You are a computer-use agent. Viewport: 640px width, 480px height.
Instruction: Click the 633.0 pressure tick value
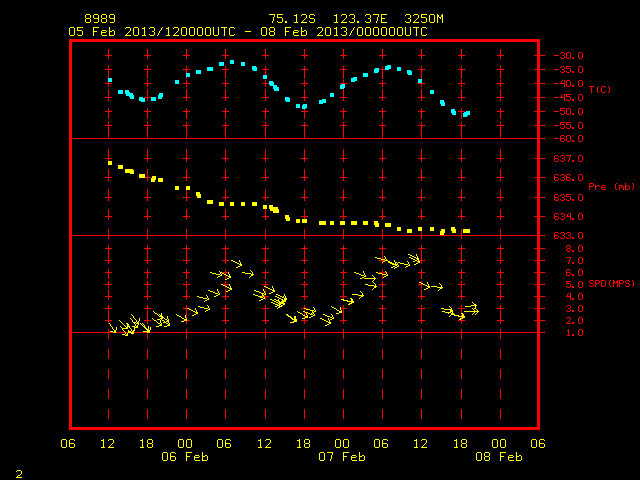568,236
